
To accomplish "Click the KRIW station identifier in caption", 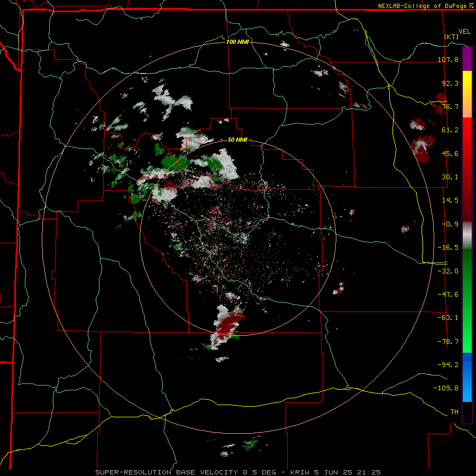I will [x=299, y=472].
